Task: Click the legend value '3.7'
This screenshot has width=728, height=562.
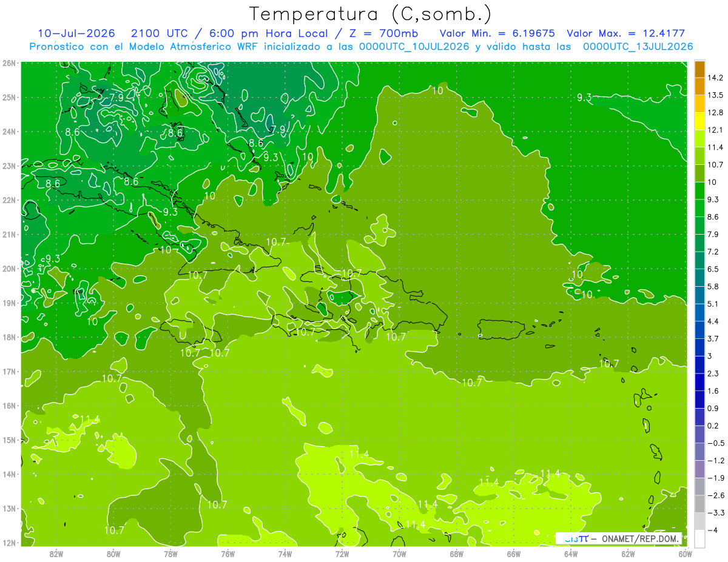Action: pos(713,339)
